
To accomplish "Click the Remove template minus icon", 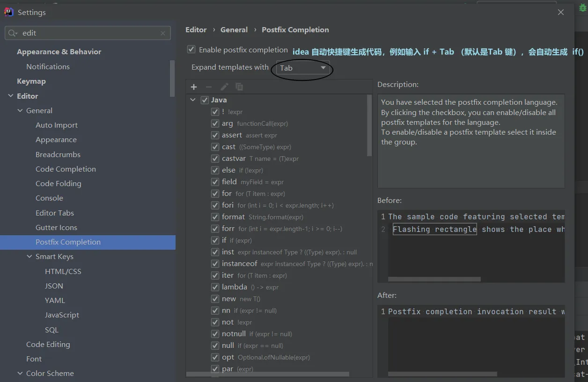I will 209,87.
